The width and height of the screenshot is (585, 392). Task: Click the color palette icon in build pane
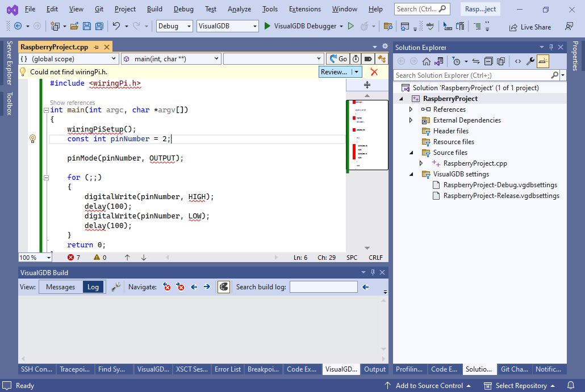pos(223,287)
